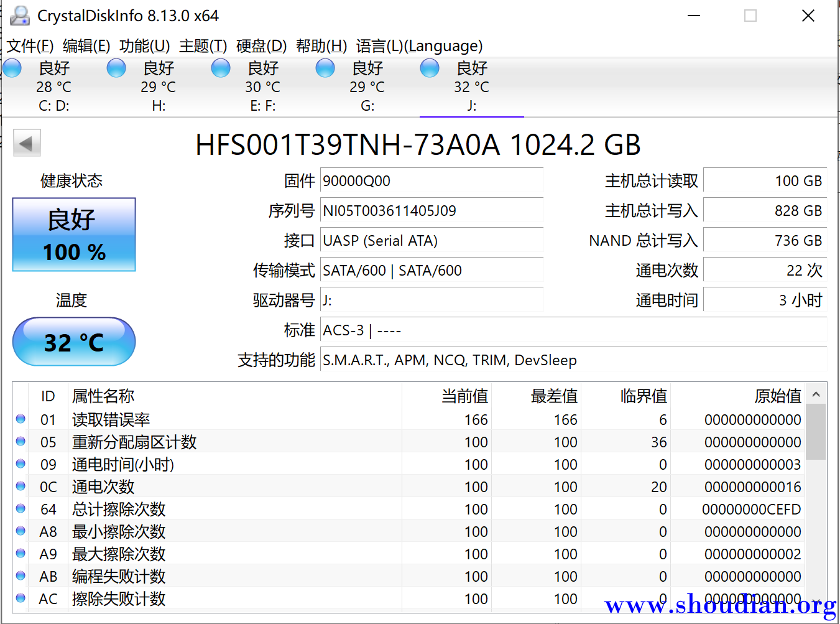Select the J: drive status orb
Screen dimensions: 840x624
coord(430,68)
